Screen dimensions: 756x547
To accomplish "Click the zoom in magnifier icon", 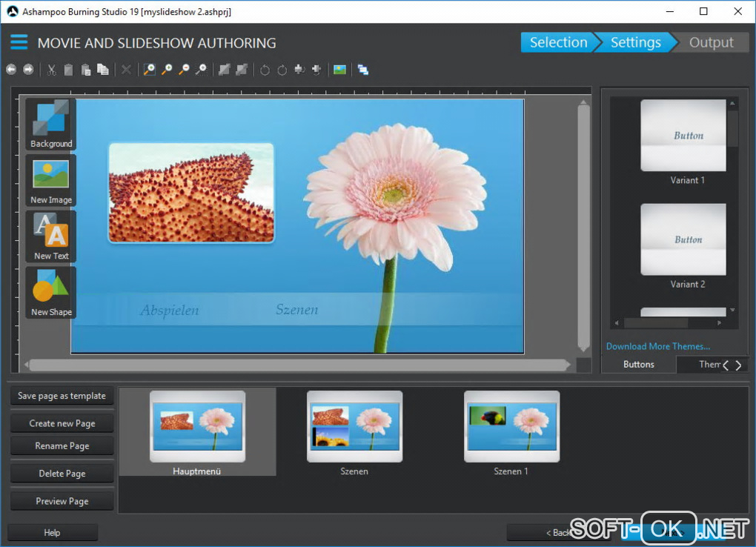I will pyautogui.click(x=167, y=70).
